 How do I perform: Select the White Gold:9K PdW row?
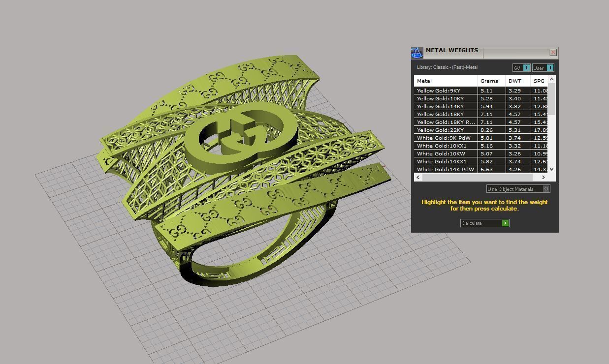(481, 138)
